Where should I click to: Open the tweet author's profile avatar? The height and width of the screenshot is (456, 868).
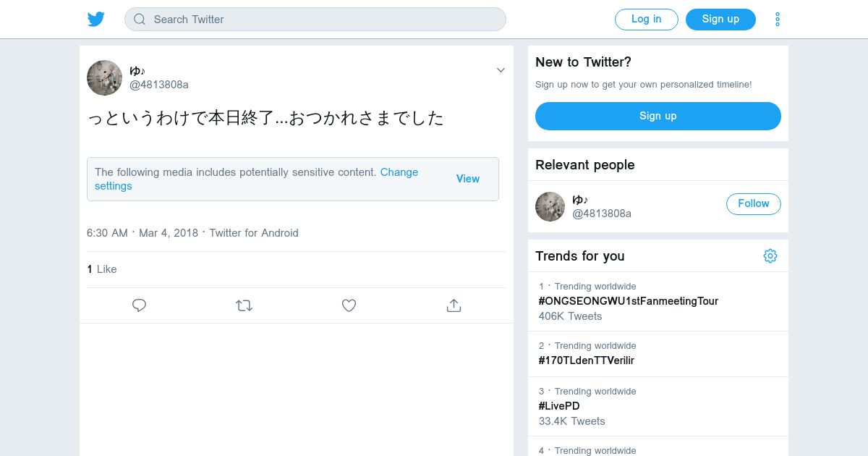[104, 77]
